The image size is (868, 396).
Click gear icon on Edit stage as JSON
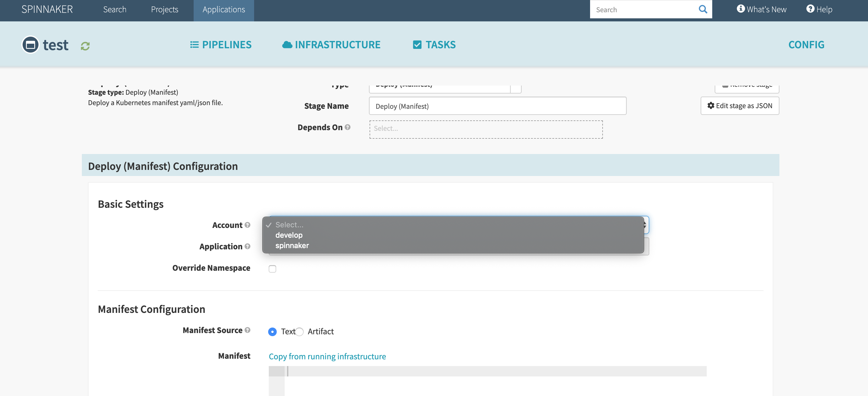(711, 106)
